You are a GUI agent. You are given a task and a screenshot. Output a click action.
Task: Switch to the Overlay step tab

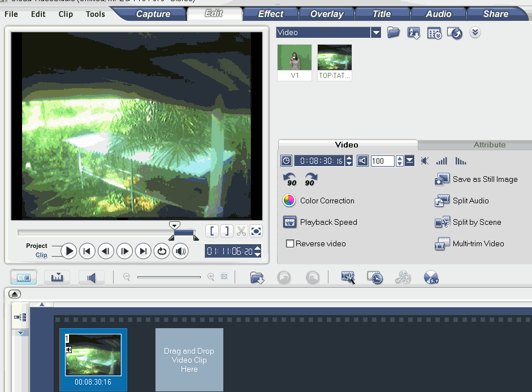pos(327,14)
